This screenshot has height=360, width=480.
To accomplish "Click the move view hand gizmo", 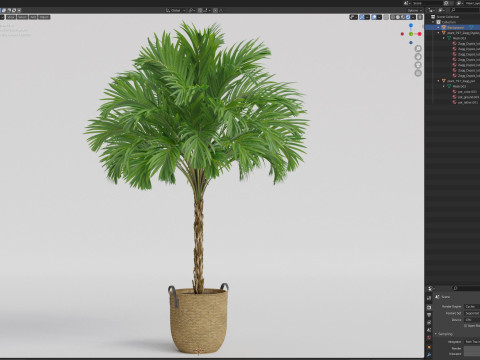I will tap(418, 57).
